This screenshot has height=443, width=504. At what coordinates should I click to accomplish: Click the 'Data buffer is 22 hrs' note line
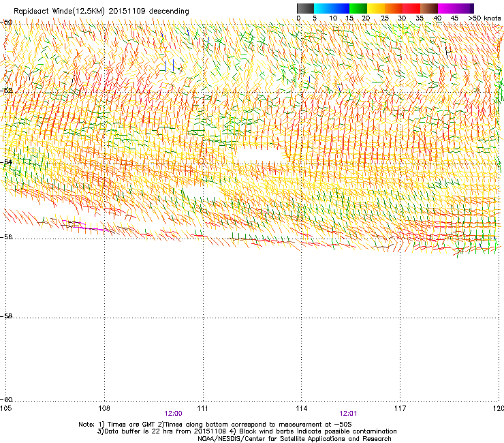(x=247, y=431)
